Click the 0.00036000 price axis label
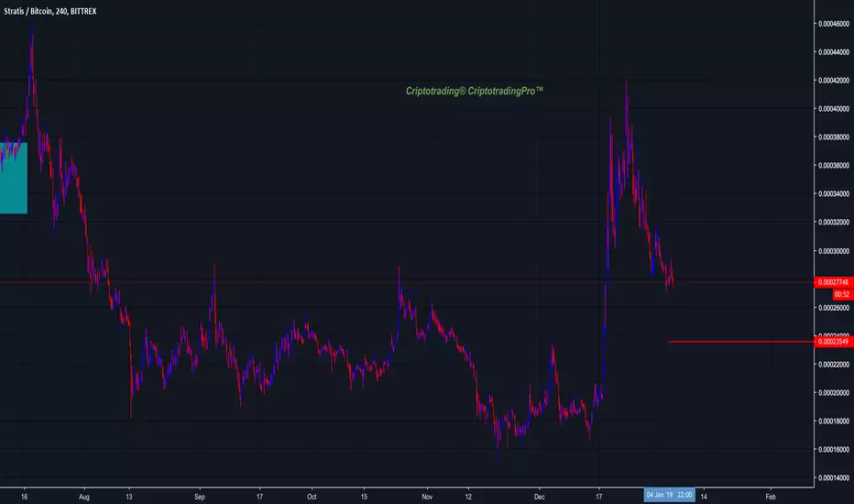 pyautogui.click(x=834, y=166)
